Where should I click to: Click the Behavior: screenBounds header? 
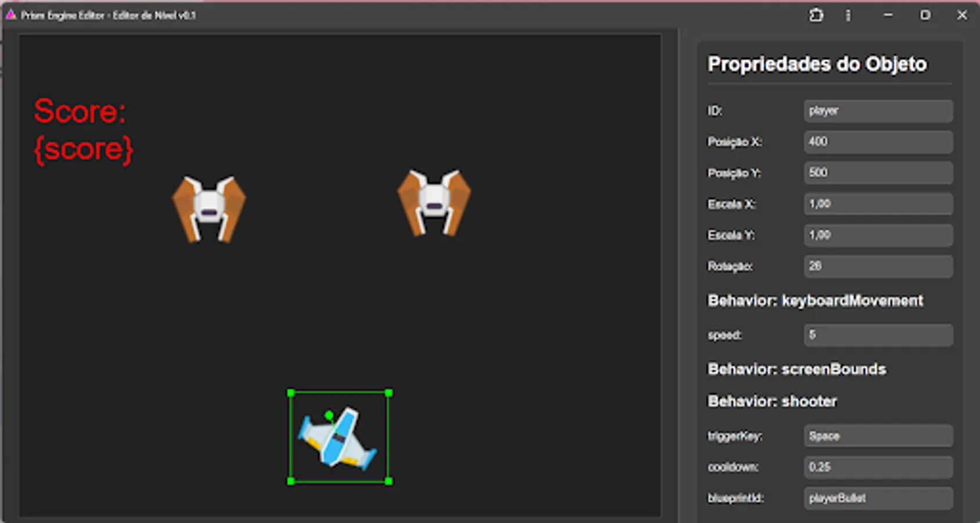[x=796, y=369]
